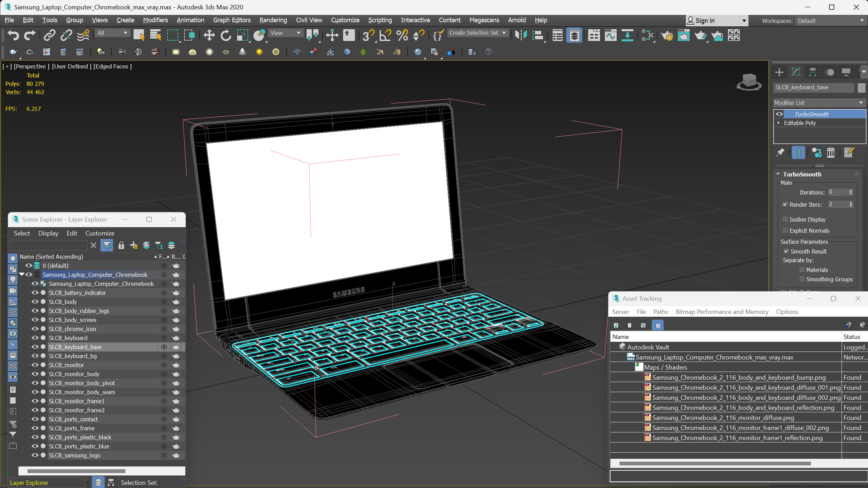Viewport: 868px width, 488px height.
Task: Open the Align tool
Action: (538, 35)
